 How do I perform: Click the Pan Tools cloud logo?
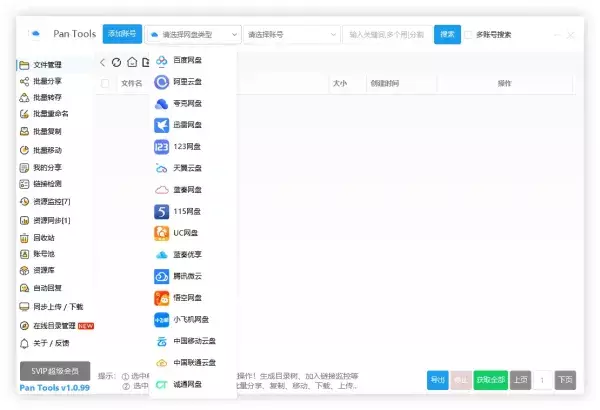coord(35,34)
